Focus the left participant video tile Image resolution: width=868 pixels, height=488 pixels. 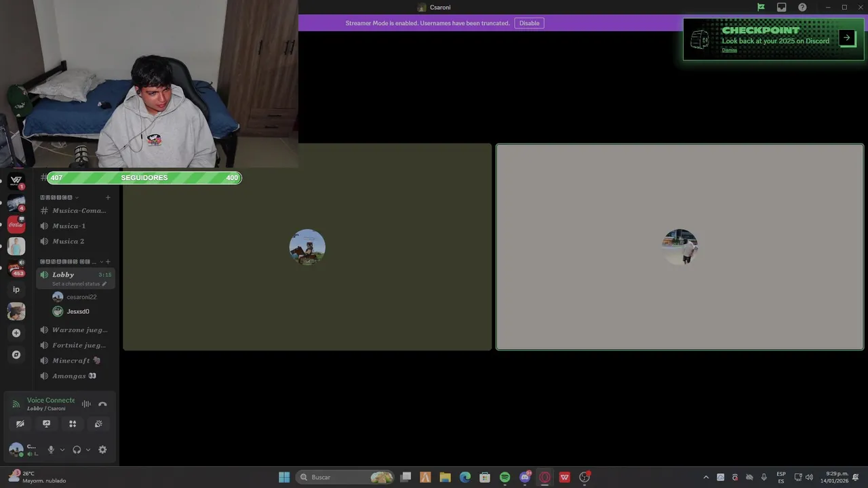coord(307,247)
